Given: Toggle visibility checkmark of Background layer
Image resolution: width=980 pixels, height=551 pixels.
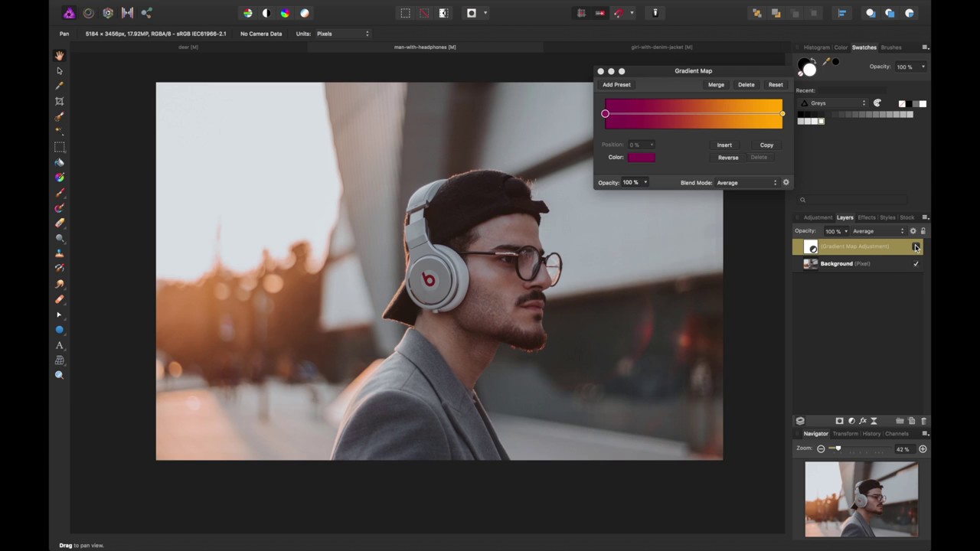Looking at the screenshot, I should click(916, 264).
